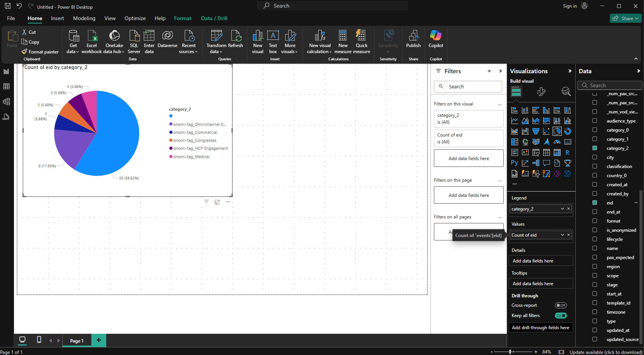Toggle the Filters pane eye icon
Image resolution: width=644 pixels, height=355 pixels.
489,71
